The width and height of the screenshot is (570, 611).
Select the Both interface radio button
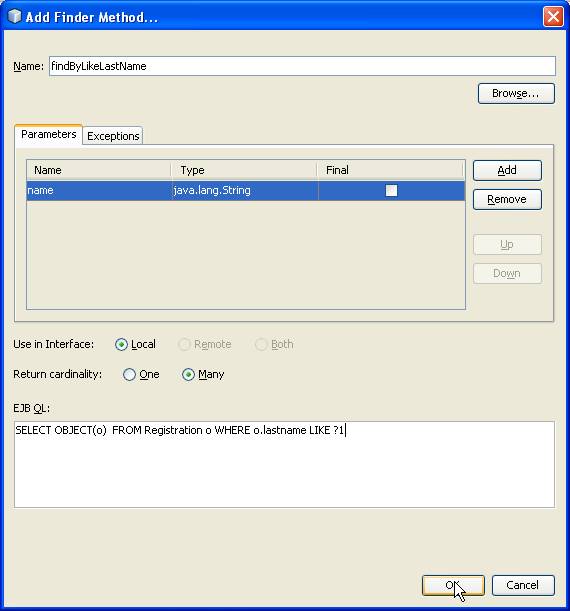click(x=274, y=344)
